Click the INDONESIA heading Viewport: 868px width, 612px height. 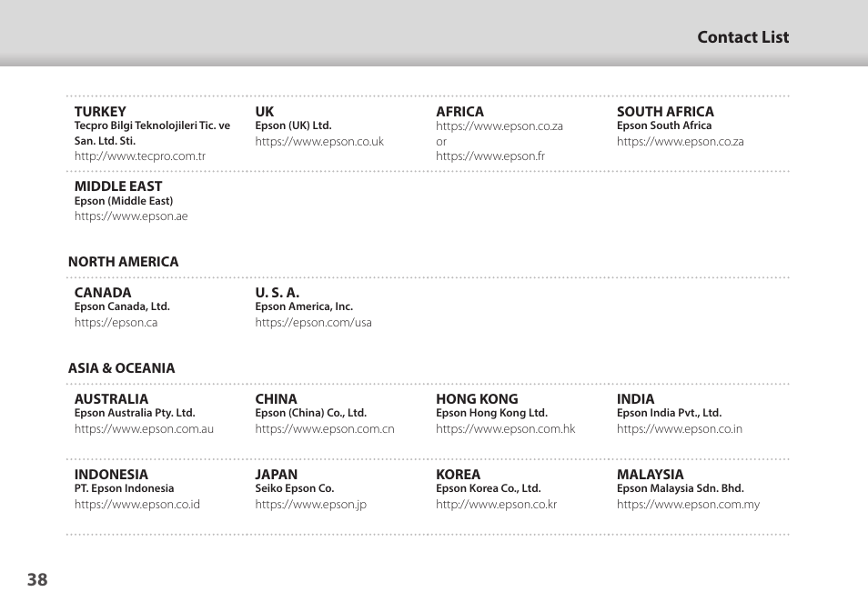click(111, 475)
